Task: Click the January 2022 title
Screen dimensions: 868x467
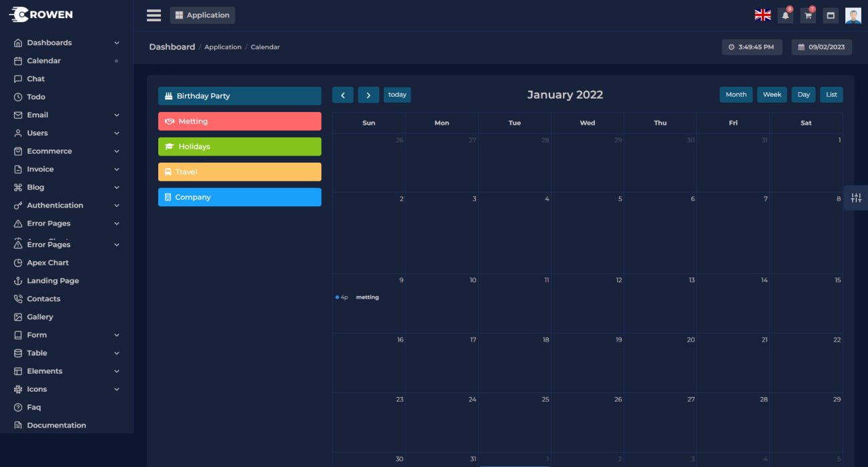Action: tap(565, 95)
